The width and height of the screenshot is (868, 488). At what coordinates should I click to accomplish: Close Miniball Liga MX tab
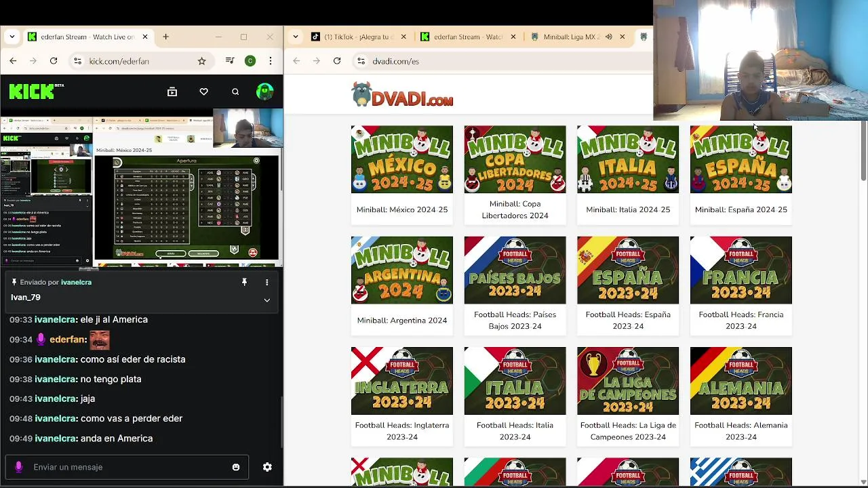click(622, 37)
